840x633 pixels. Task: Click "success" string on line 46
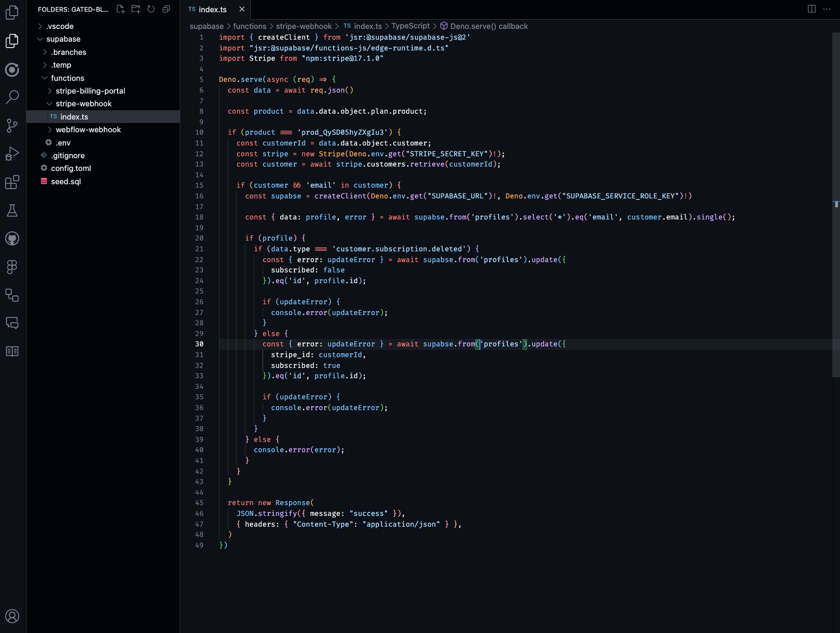[x=368, y=513]
